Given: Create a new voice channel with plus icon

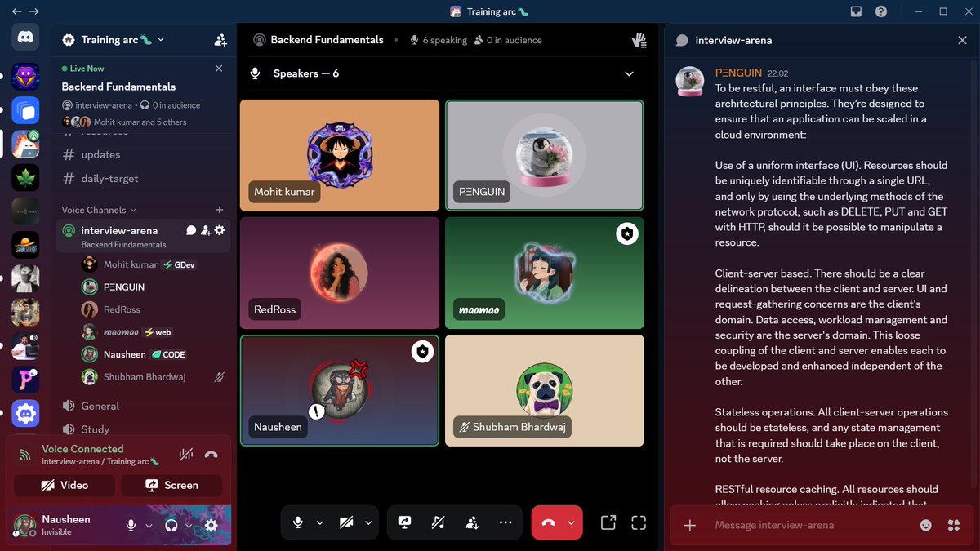Looking at the screenshot, I should tap(219, 210).
